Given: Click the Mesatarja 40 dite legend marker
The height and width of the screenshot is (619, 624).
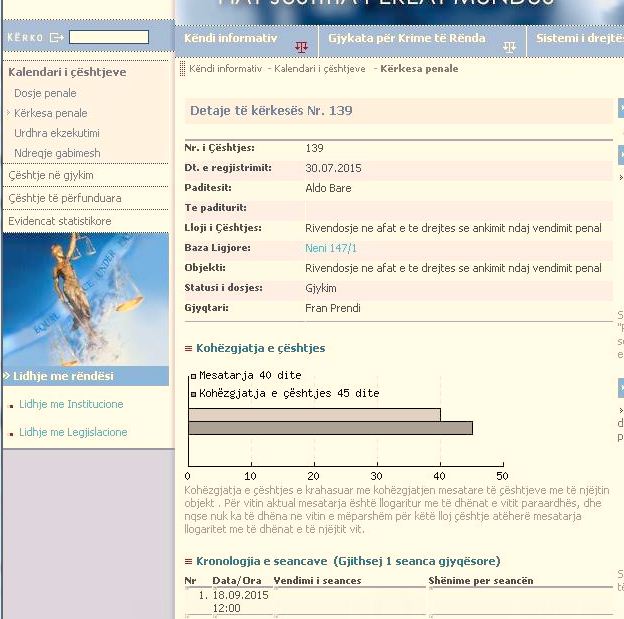Looking at the screenshot, I should (x=194, y=376).
